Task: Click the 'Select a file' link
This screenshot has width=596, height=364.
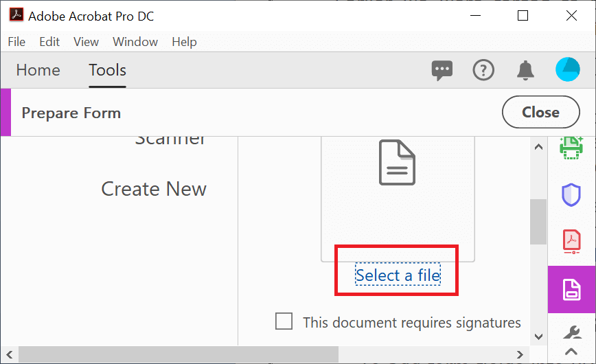Action: pos(398,275)
